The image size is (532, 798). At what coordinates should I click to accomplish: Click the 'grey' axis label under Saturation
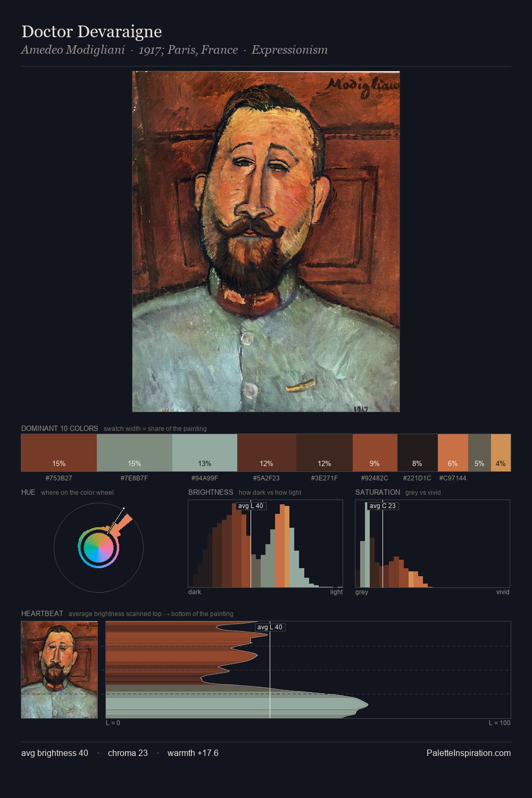point(362,592)
